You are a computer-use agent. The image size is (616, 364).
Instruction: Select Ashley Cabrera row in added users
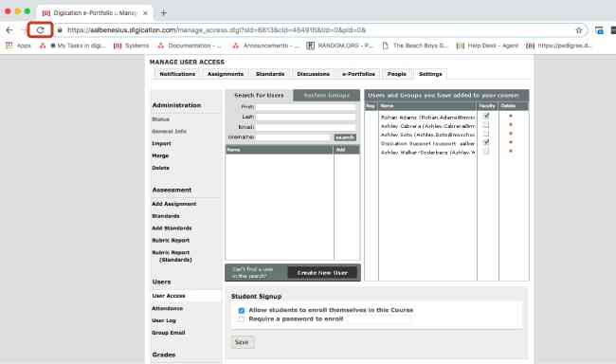tap(427, 126)
